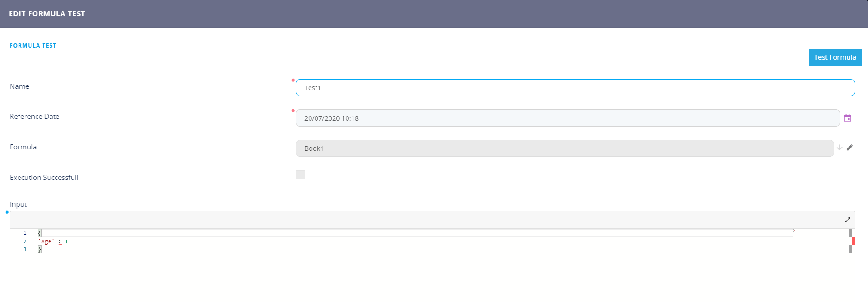Click the squiggly-underlined colon error in editor

click(x=60, y=242)
